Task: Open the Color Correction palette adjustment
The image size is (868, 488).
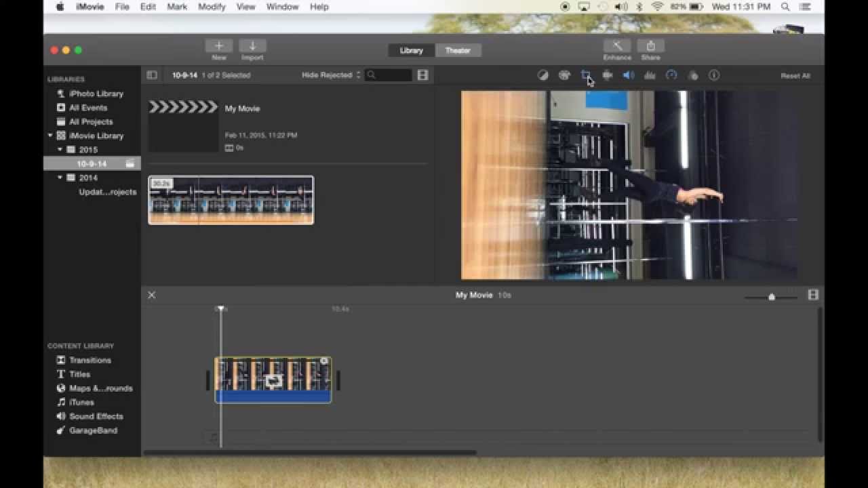Action: tap(564, 75)
